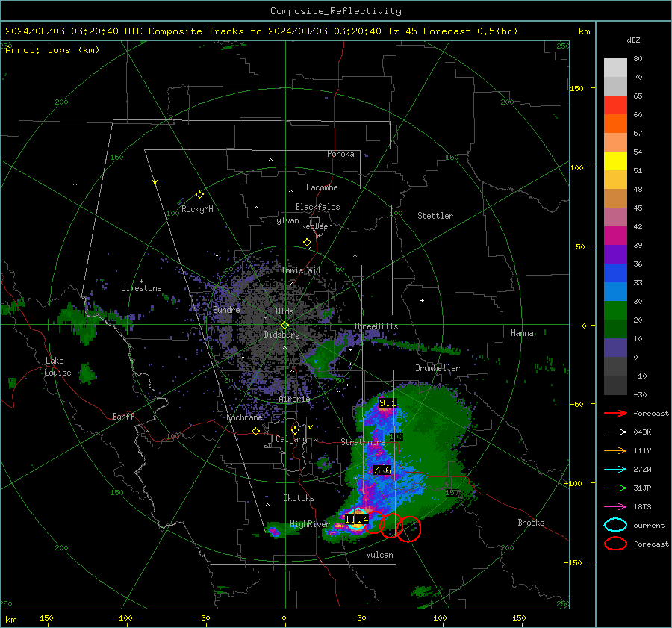Click the Innisfail city label

(301, 270)
